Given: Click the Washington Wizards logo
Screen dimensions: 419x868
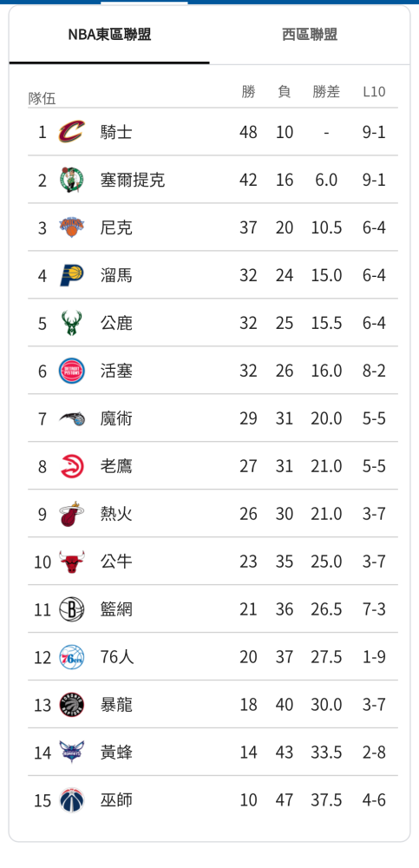Looking at the screenshot, I should coord(72,800).
